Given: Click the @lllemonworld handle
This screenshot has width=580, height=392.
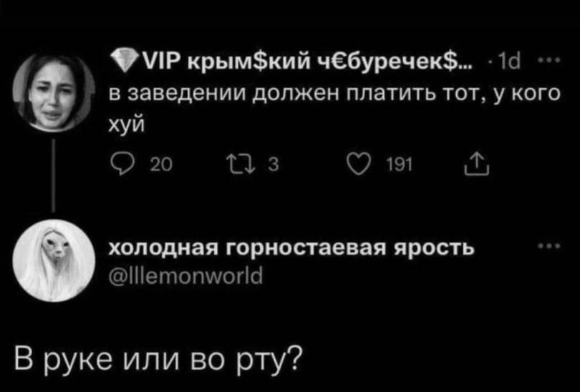Looking at the screenshot, I should (x=185, y=273).
